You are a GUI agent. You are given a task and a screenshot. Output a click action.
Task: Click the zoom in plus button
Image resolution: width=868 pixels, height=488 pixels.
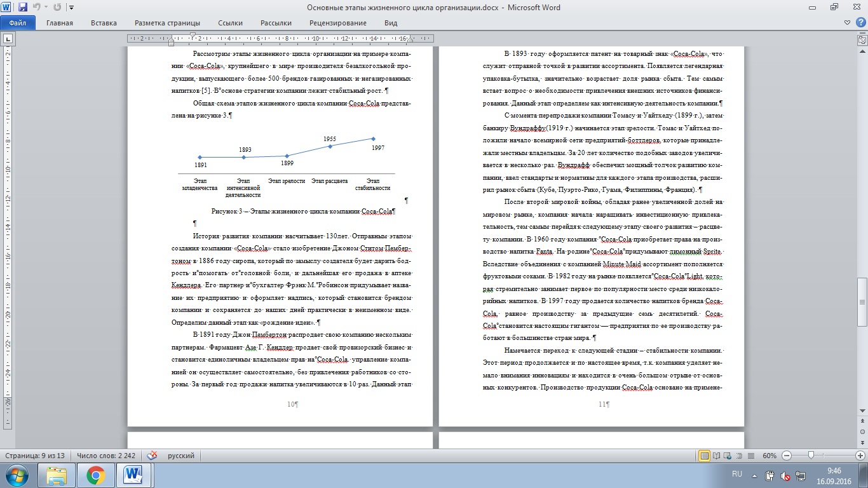click(x=860, y=456)
